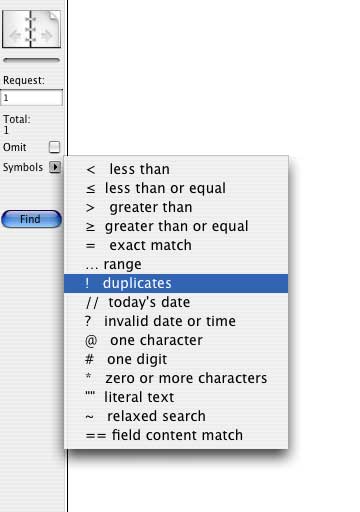Click the book icon's left page arrow
Screen dimensions: 360x512
point(15,35)
